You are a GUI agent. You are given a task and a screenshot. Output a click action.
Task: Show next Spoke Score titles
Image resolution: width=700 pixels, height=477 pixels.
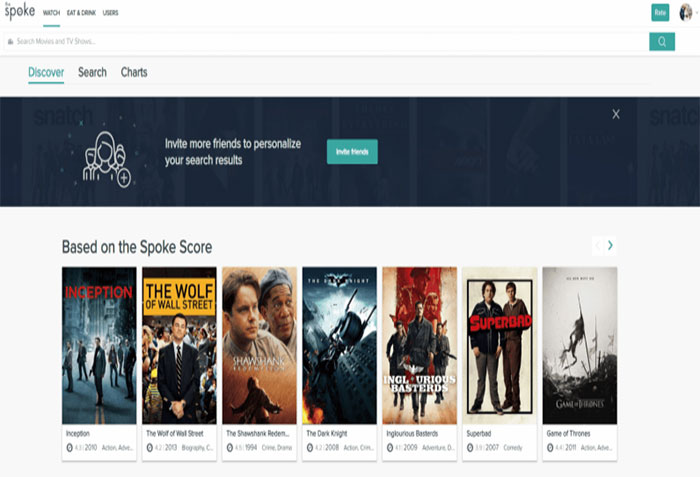pos(610,245)
